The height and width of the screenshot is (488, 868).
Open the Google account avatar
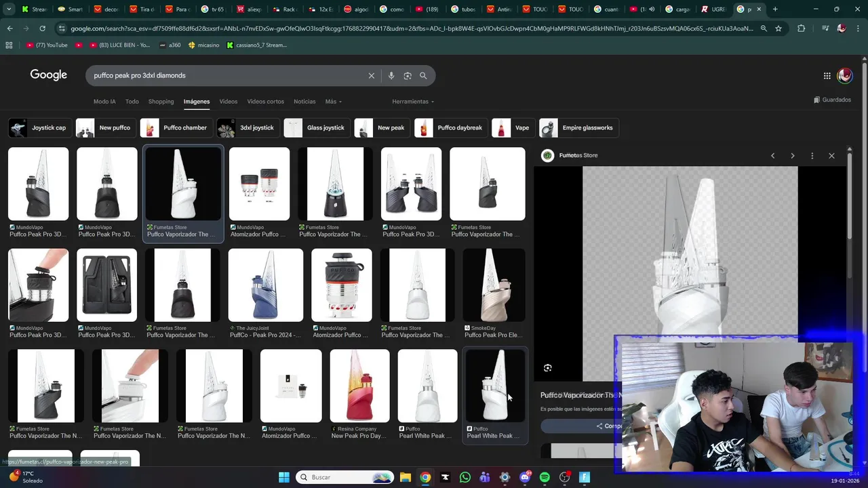[x=844, y=76]
